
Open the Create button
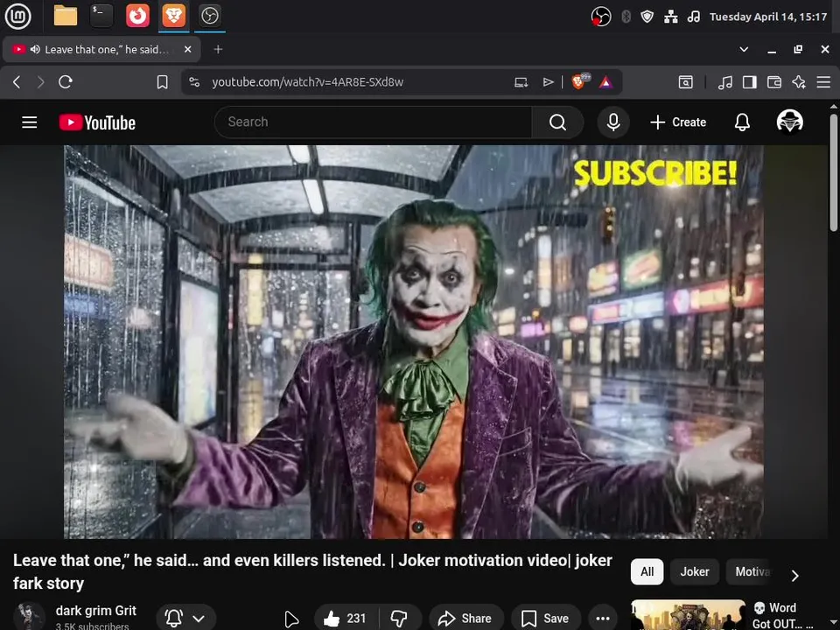point(678,122)
